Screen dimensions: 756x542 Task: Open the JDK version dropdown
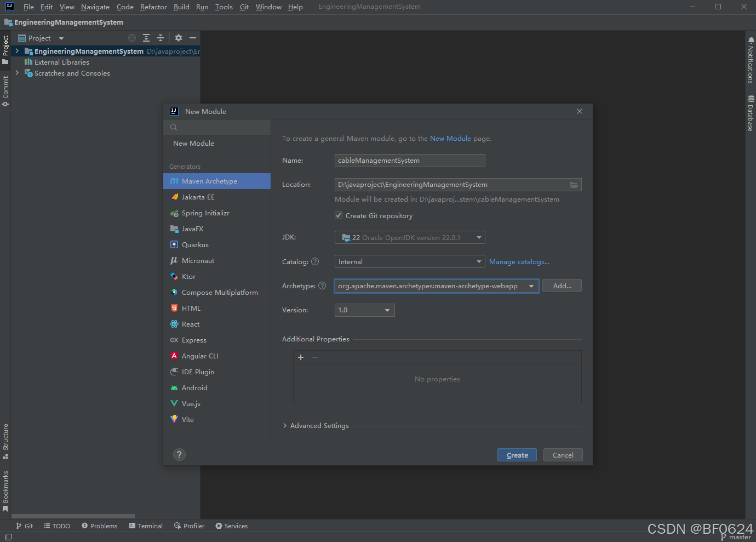click(x=410, y=237)
